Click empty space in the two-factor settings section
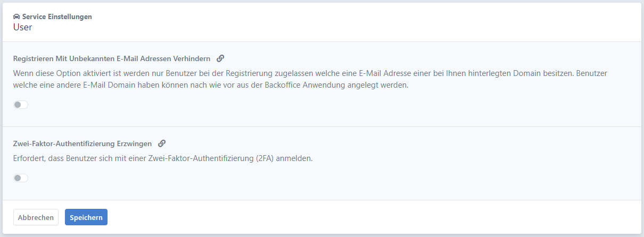644x237 pixels. click(373, 178)
